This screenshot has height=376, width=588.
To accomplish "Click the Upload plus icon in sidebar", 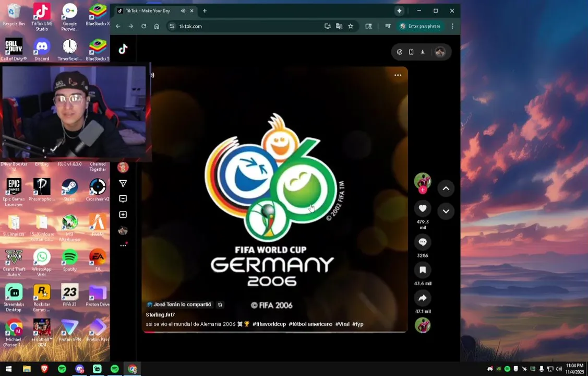I will pos(123,214).
